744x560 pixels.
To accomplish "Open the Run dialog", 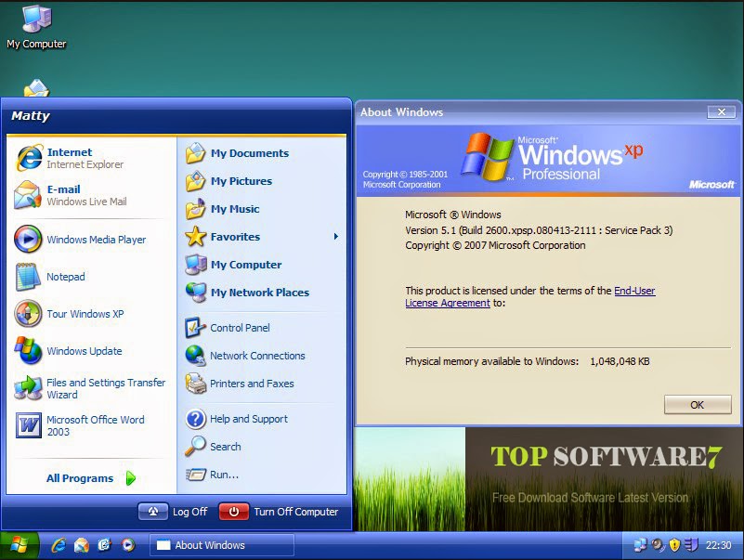I will (223, 475).
